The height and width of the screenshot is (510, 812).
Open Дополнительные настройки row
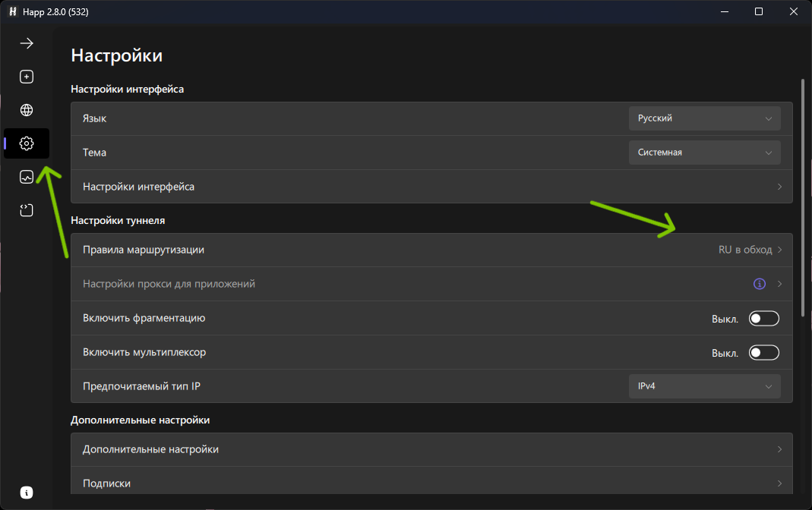pyautogui.click(x=431, y=449)
